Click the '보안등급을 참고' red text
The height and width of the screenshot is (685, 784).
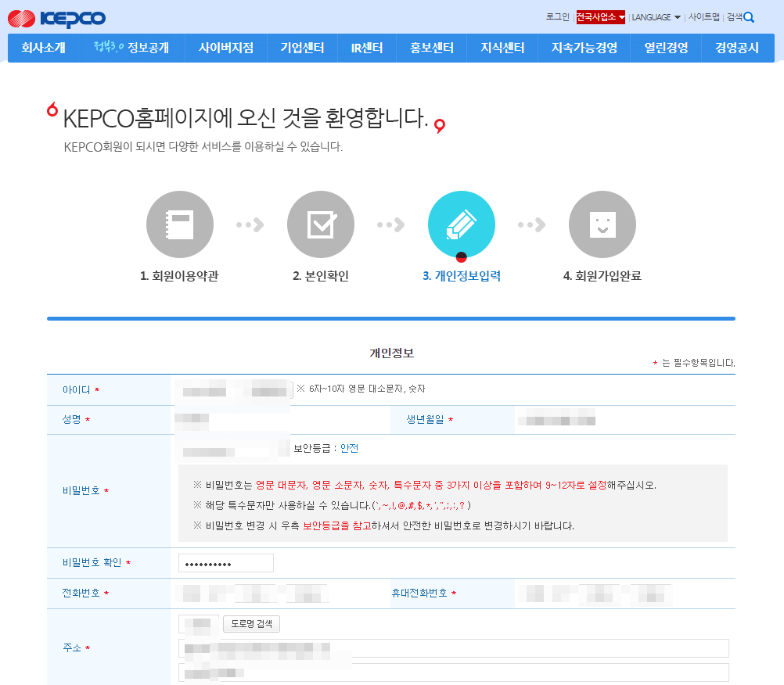click(337, 525)
